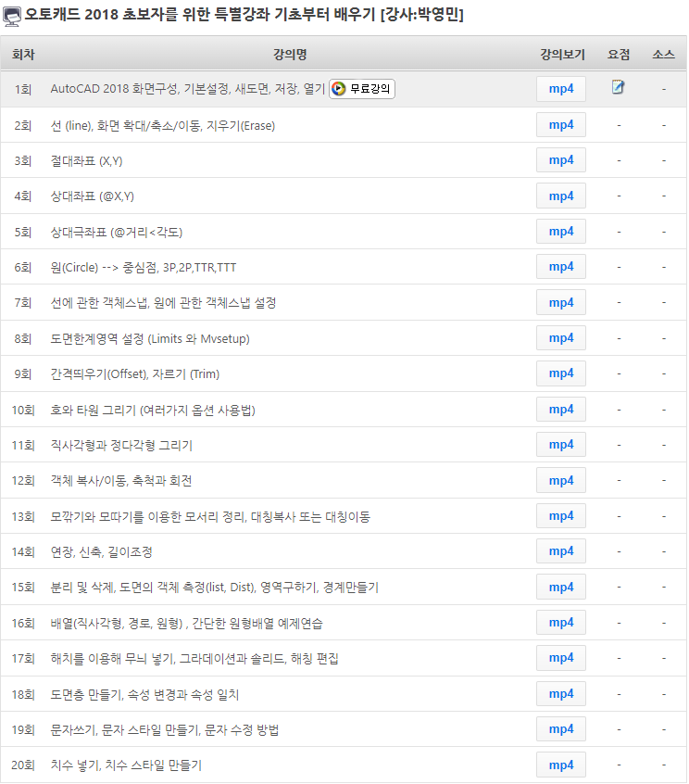Play mp4 for lecture 2회 선 (line)
Screen dimensions: 689x784
(561, 125)
